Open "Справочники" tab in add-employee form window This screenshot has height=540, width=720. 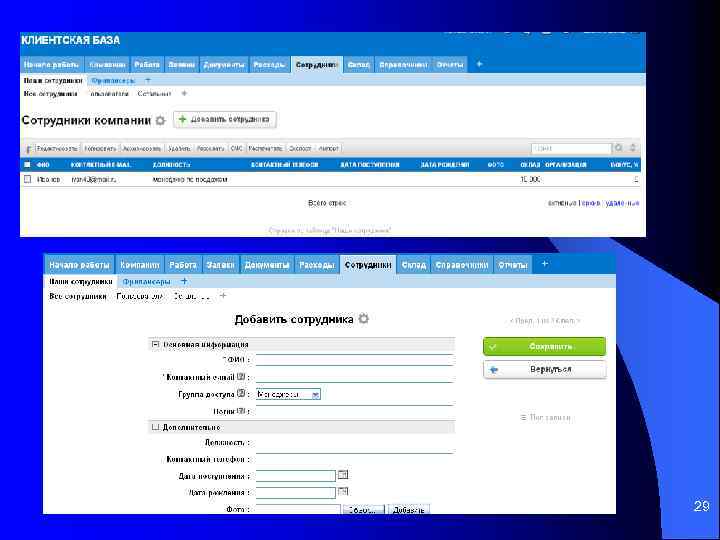pyautogui.click(x=461, y=265)
